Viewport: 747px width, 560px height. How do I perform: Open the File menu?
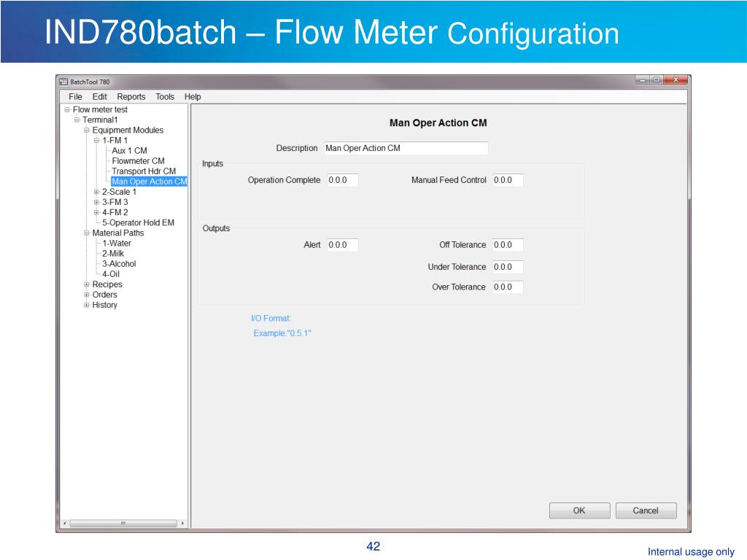(x=75, y=97)
